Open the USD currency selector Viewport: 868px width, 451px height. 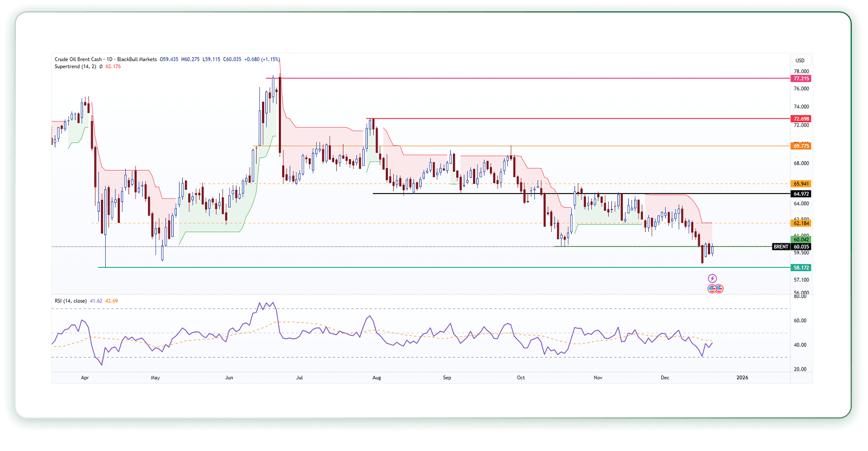tap(800, 60)
